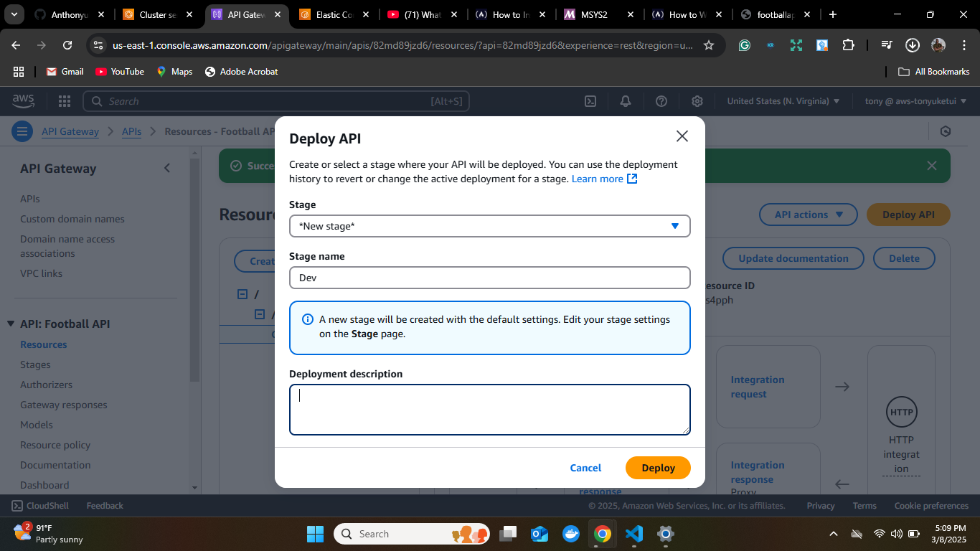Image resolution: width=980 pixels, height=551 pixels.
Task: Open the Stage dropdown showing *New stage*
Action: pos(489,226)
